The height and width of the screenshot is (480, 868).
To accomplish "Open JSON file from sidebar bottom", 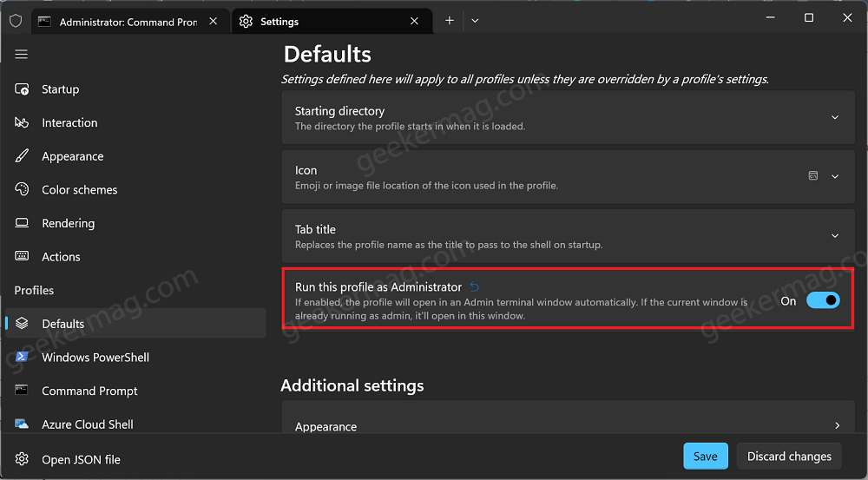I will click(x=135, y=459).
